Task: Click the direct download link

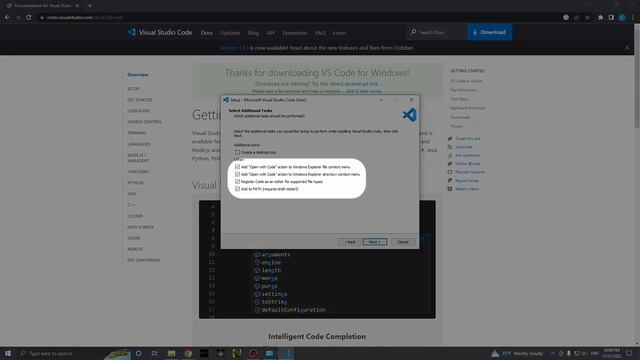Action: [353, 84]
